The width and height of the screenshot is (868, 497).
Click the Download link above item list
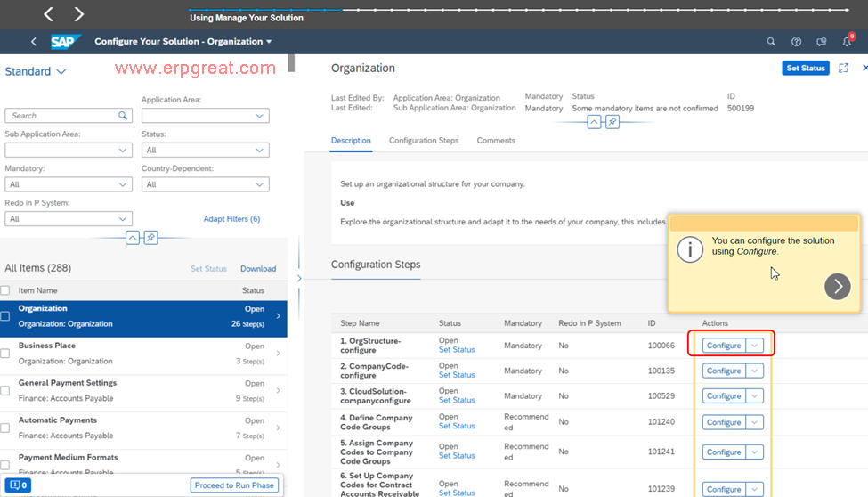(258, 269)
